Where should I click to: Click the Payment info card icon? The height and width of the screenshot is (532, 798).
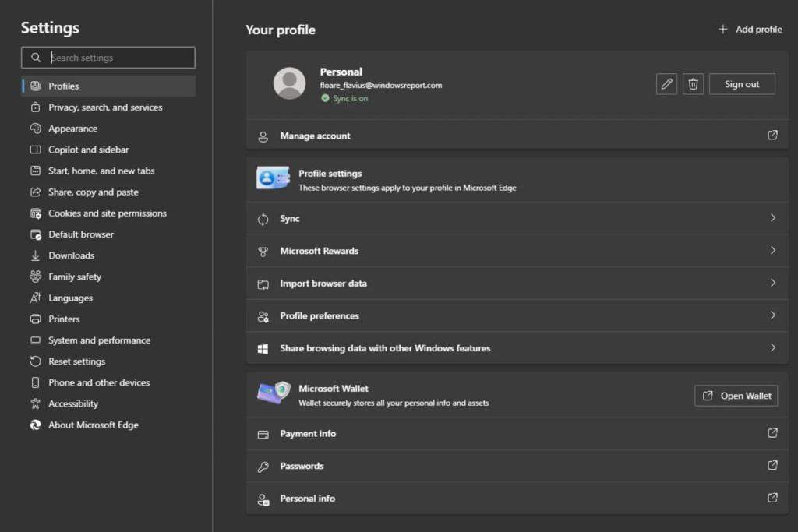(263, 435)
